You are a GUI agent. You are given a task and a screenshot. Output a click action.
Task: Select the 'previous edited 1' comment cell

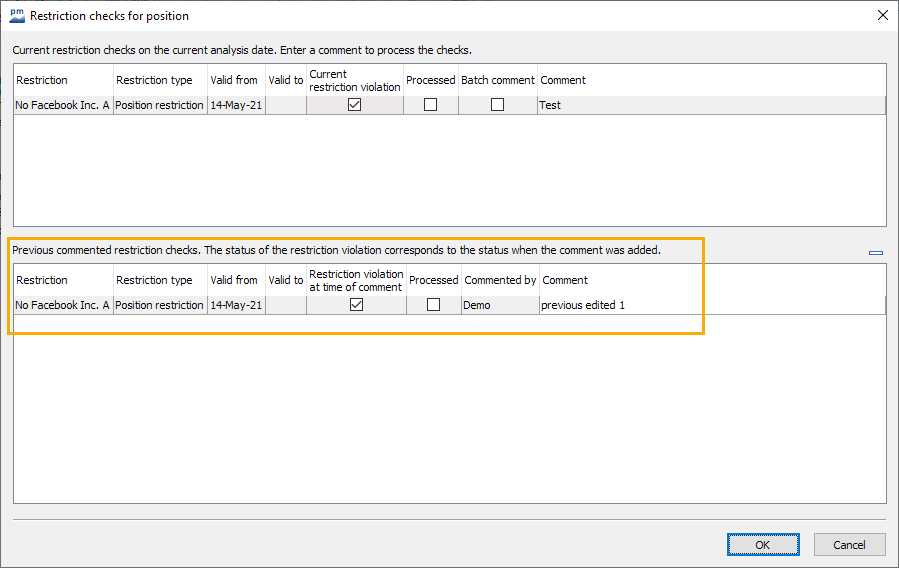(710, 305)
